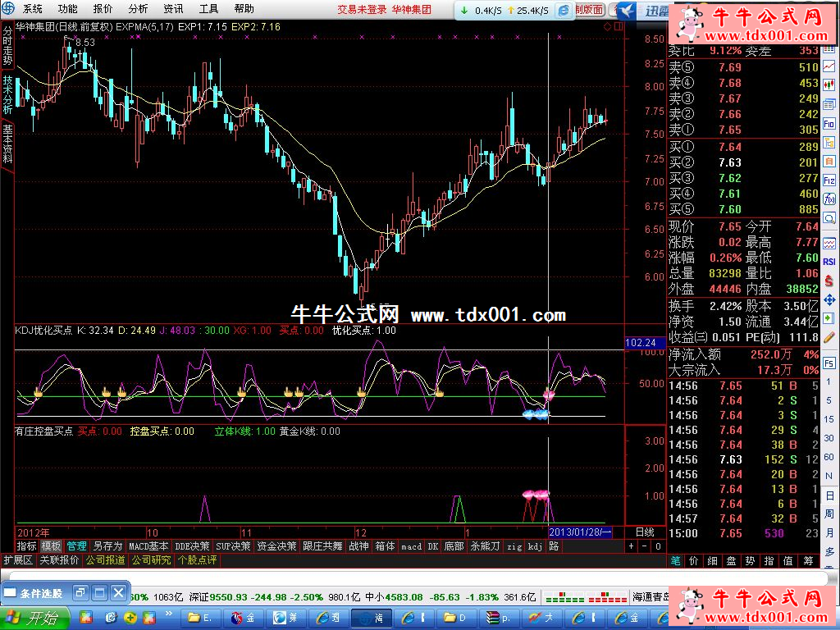
Task: Click the 日线 period label below chart
Action: [x=645, y=532]
